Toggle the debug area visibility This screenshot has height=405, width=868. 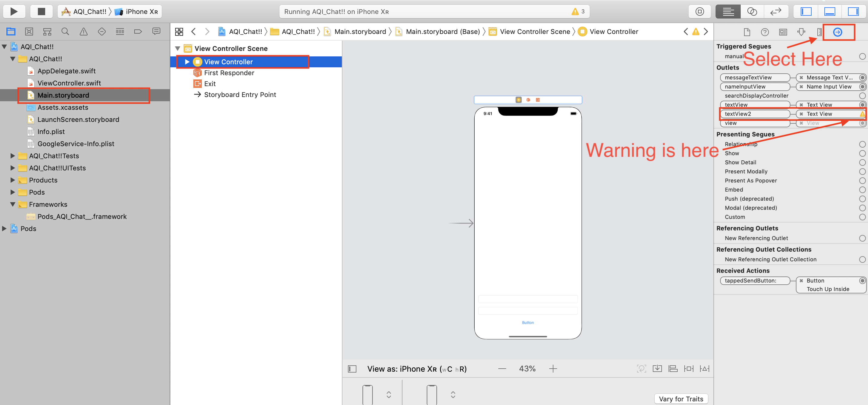coord(830,11)
